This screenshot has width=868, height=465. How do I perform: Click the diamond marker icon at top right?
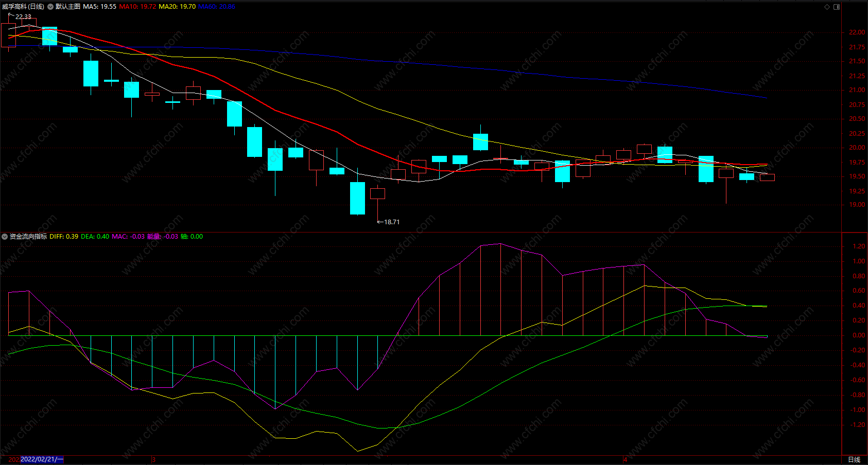[x=827, y=7]
